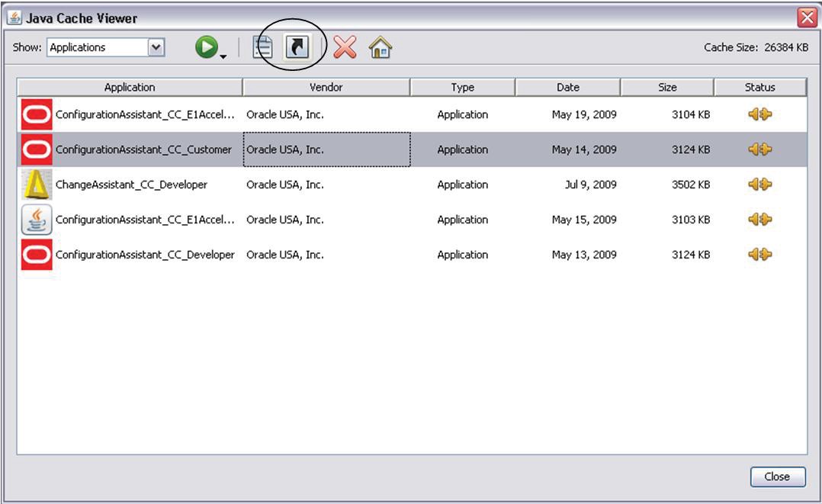Click status plug icon in Jul 9 row
Screen dimensions: 822x504
tap(759, 185)
